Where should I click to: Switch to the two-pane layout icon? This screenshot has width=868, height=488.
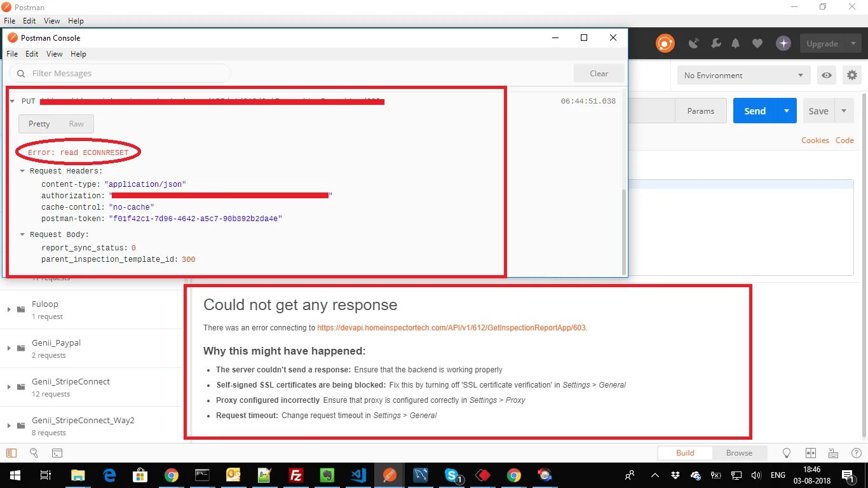click(810, 453)
